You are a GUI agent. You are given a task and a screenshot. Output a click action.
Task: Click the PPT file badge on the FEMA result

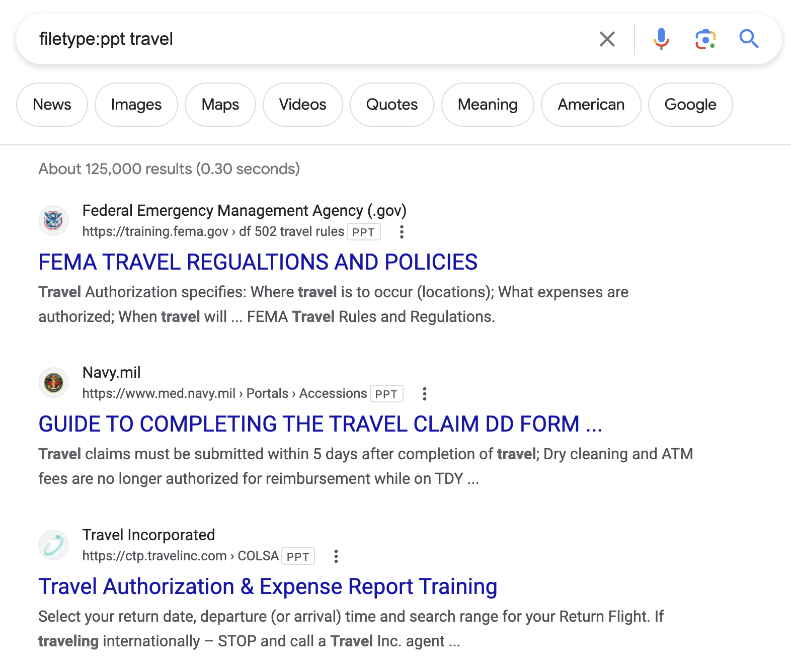click(x=363, y=232)
